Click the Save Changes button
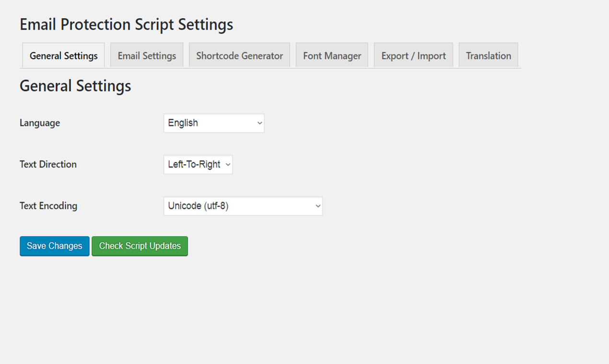The height and width of the screenshot is (364, 609). [54, 246]
